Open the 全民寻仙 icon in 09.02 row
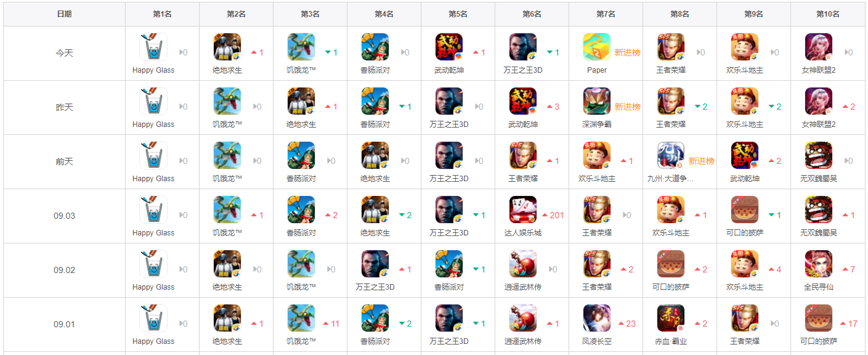 819,264
